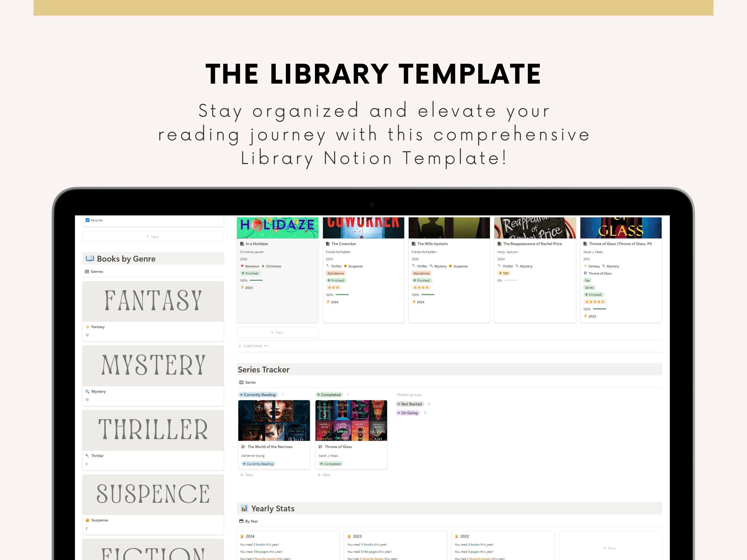This screenshot has width=747, height=560.
Task: Click the three-star rating on The Coworker
Action: click(x=333, y=288)
